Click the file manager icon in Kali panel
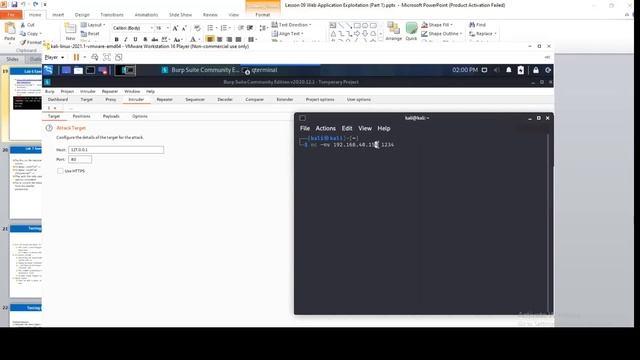The height and width of the screenshot is (360, 640). (78, 70)
